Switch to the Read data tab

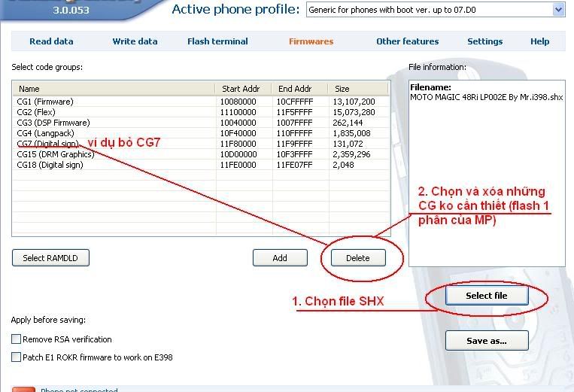51,41
